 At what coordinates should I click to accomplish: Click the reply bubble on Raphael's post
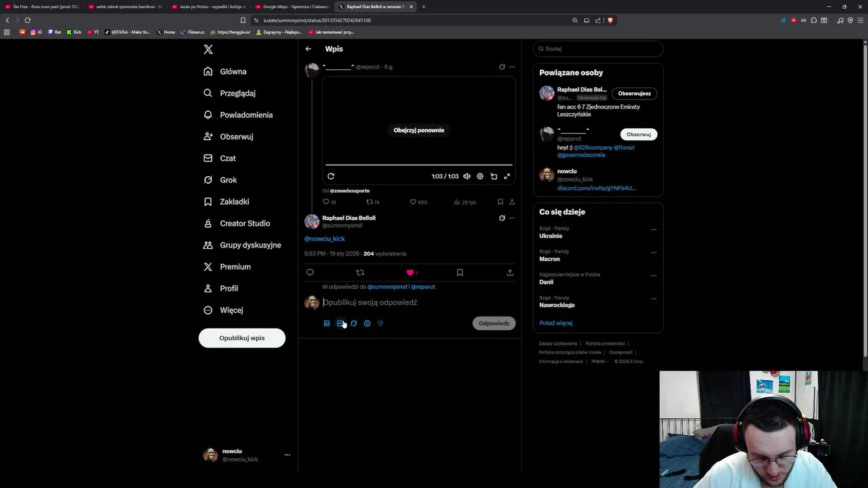310,272
